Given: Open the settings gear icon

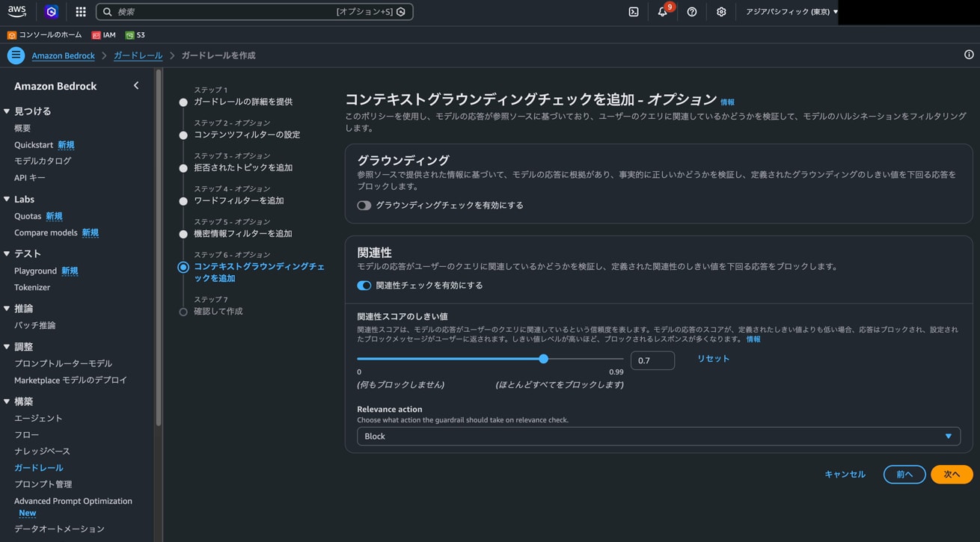Looking at the screenshot, I should click(x=721, y=12).
